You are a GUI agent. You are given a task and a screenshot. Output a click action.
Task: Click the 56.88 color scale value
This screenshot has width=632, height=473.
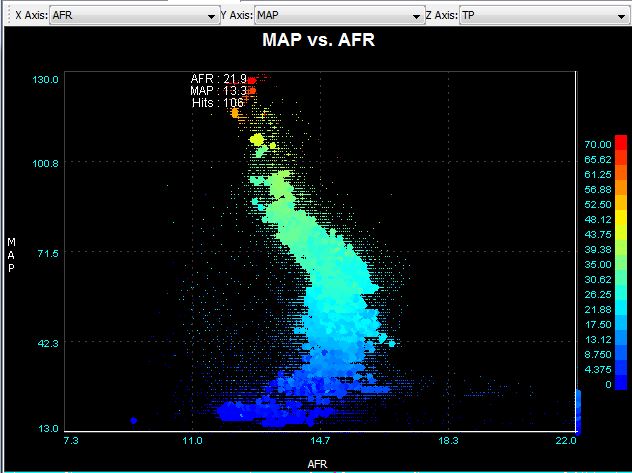(x=598, y=189)
